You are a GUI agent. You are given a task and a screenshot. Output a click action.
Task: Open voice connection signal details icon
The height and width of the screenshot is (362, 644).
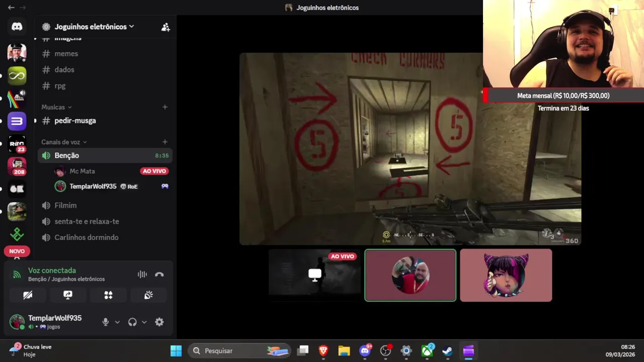[17, 275]
